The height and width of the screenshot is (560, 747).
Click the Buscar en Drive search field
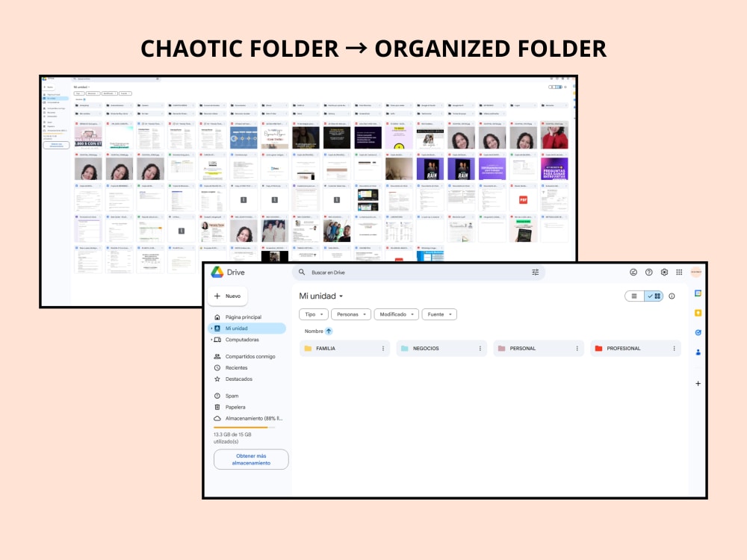pyautogui.click(x=418, y=273)
